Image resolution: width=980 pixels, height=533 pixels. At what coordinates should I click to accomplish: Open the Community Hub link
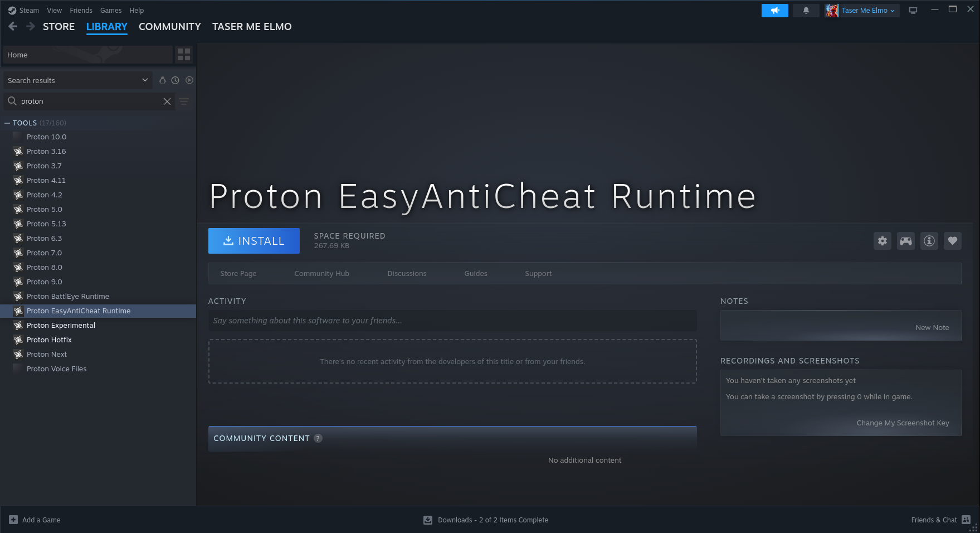click(x=322, y=274)
